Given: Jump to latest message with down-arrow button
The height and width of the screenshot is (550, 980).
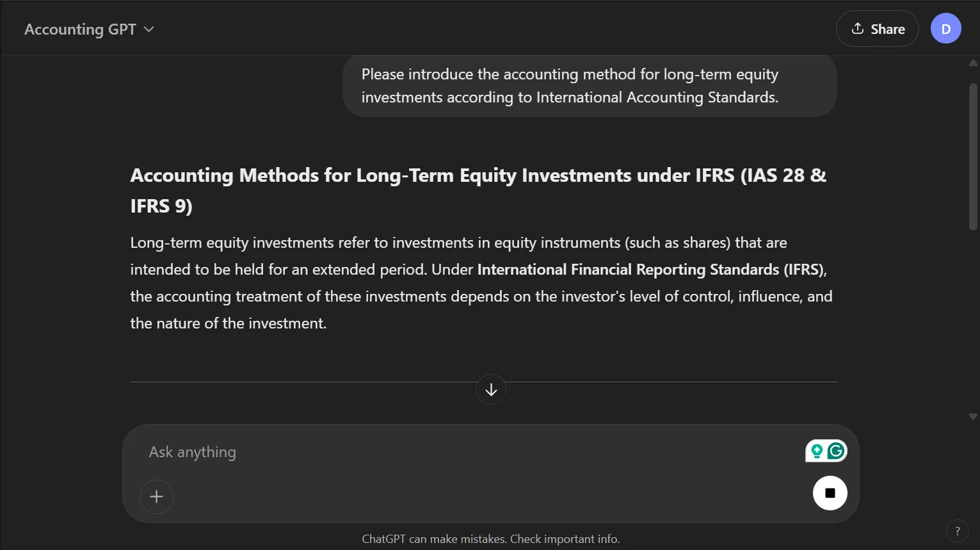Looking at the screenshot, I should tap(491, 389).
